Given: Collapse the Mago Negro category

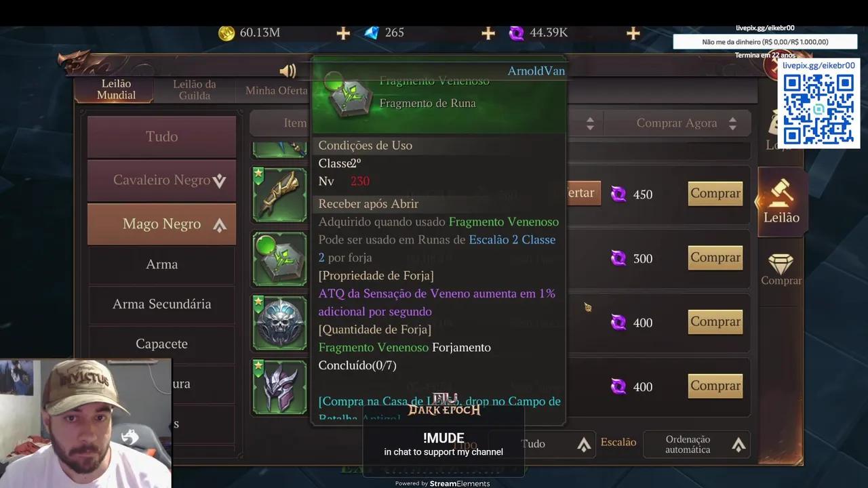Looking at the screenshot, I should point(161,224).
